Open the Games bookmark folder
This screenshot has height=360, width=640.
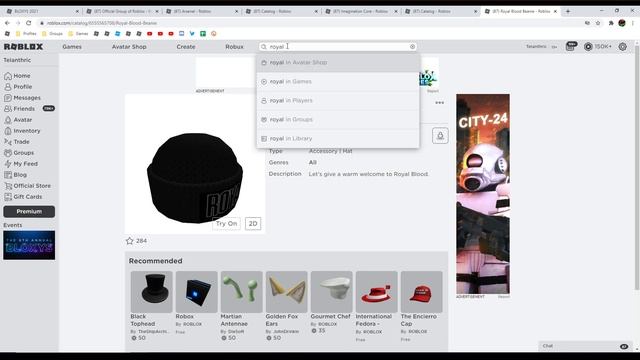78,33
